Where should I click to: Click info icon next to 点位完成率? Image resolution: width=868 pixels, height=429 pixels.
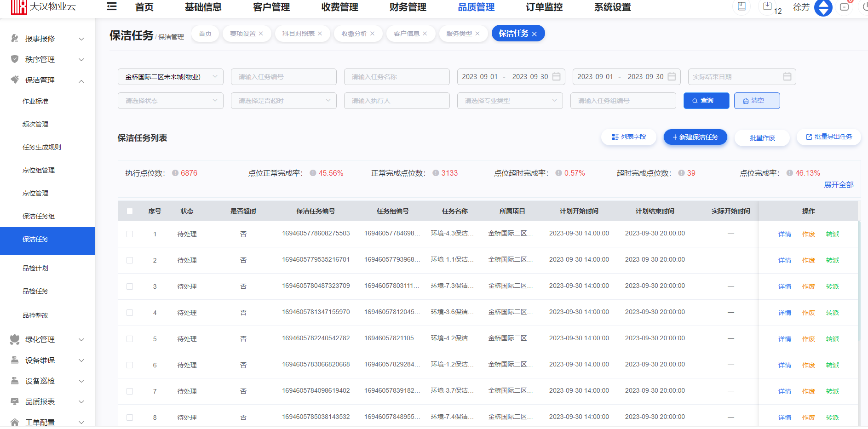tap(789, 173)
